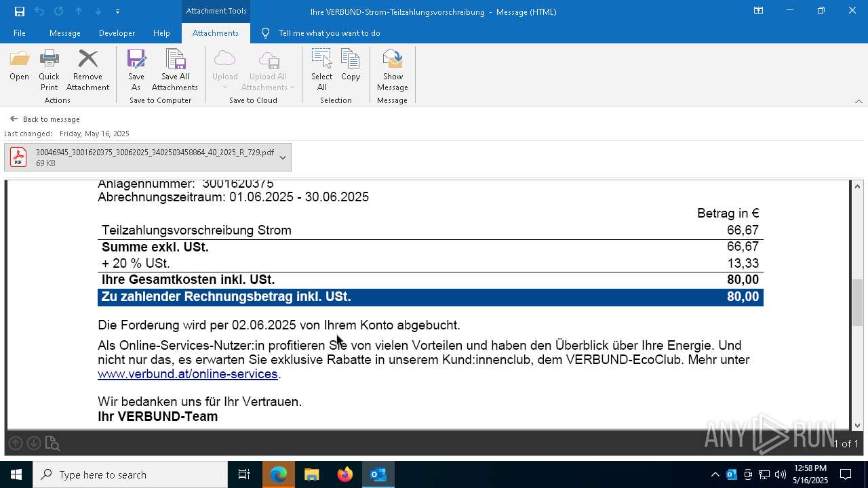Open the Help ribbon tab
The image size is (868, 488).
click(x=161, y=33)
